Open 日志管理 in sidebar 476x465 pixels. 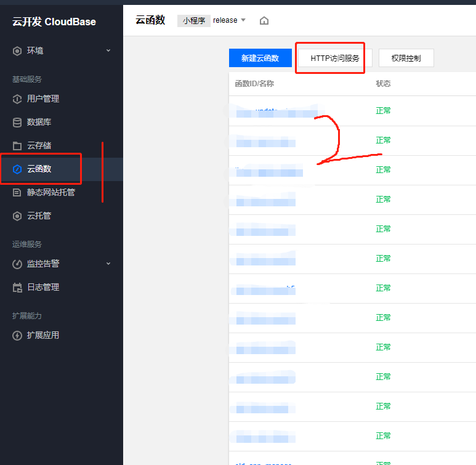43,287
